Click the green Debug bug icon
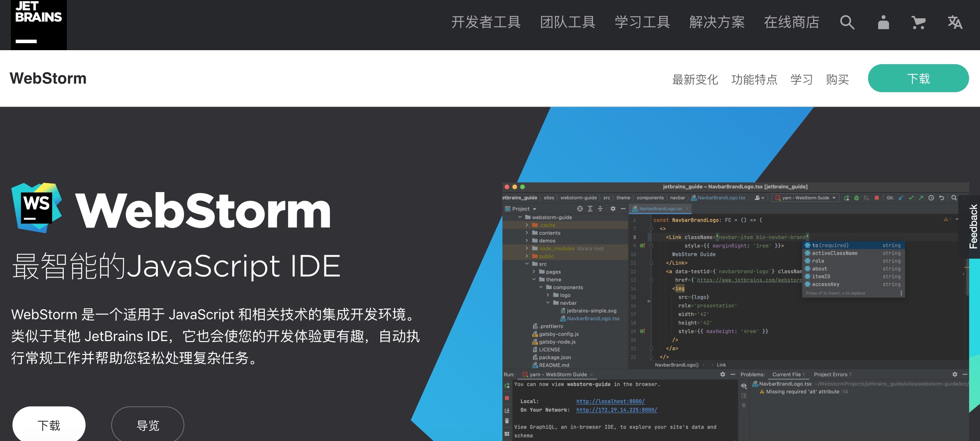This screenshot has height=441, width=980. [856, 198]
